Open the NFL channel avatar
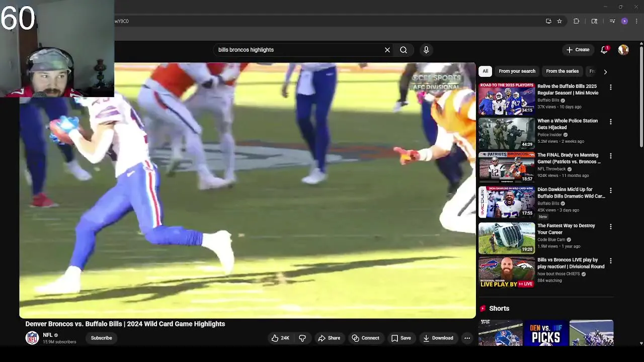 click(x=32, y=338)
